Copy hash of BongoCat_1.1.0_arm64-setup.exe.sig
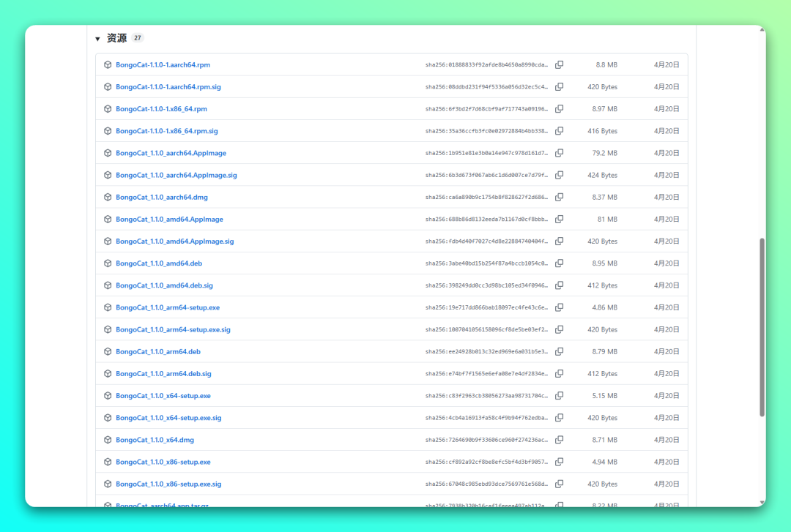791x532 pixels. click(559, 329)
